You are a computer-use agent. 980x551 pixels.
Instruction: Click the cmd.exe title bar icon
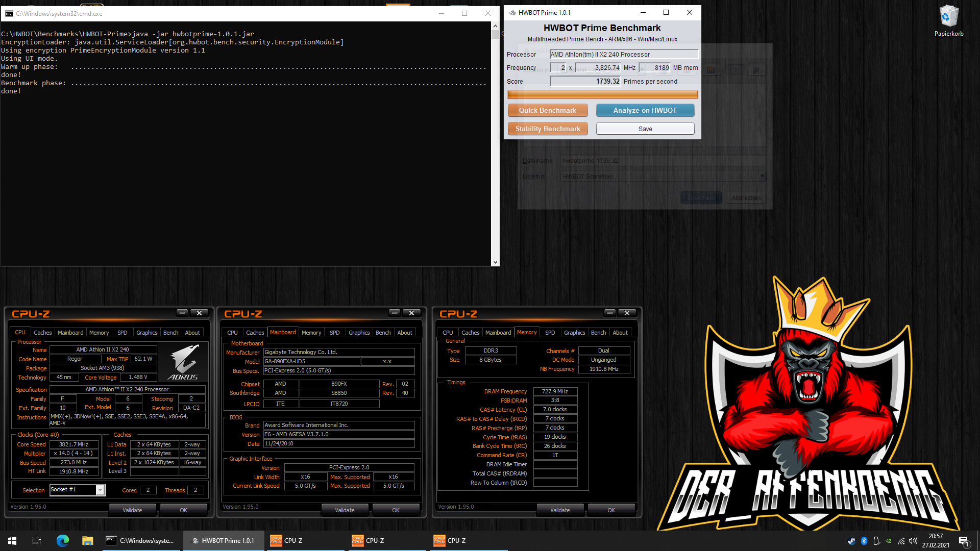tap(9, 13)
